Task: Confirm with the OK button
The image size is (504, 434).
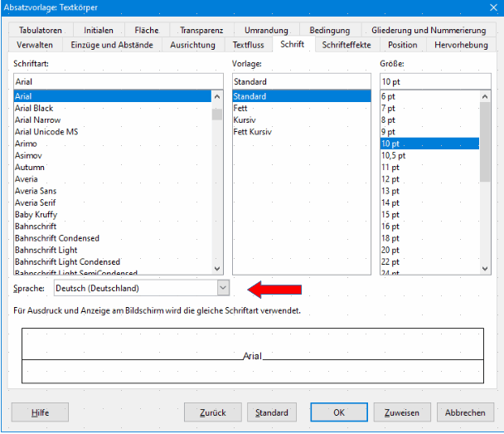Action: [339, 412]
